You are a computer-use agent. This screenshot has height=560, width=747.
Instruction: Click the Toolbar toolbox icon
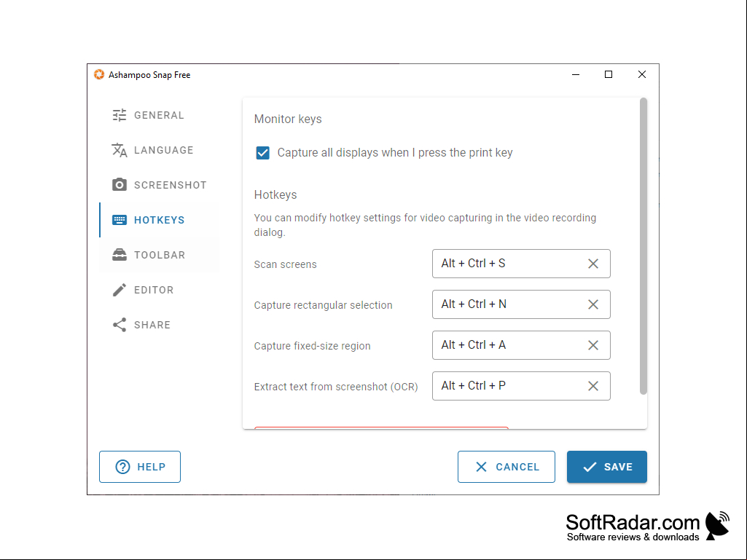[119, 255]
